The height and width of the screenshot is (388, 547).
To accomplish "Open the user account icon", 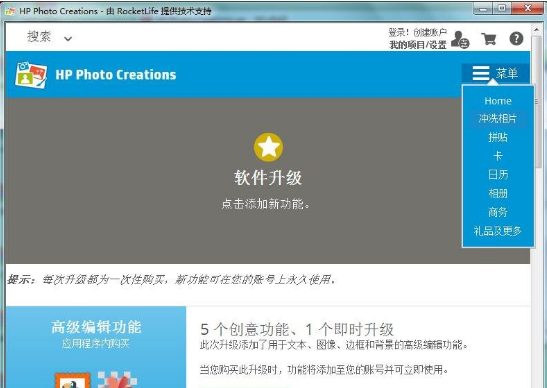I will coord(460,39).
